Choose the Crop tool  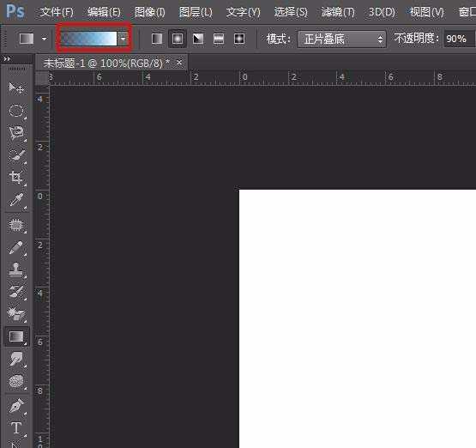point(15,178)
